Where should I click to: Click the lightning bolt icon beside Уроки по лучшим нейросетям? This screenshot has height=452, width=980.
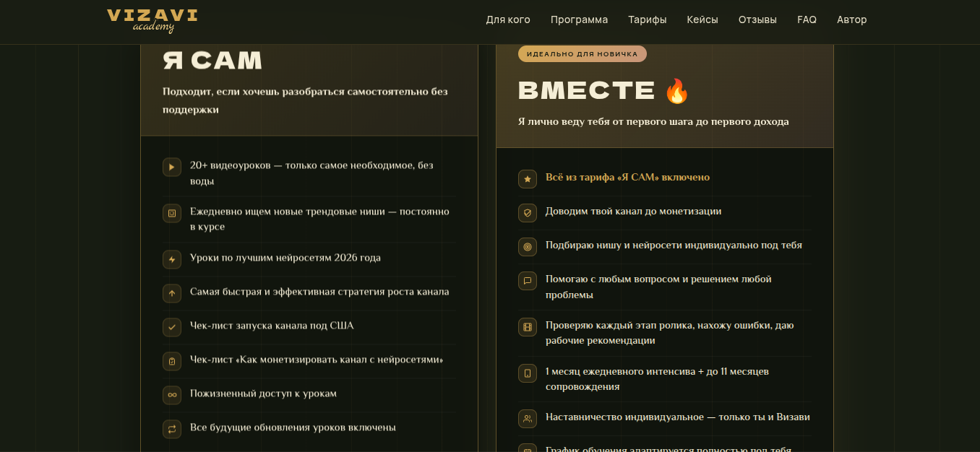[172, 259]
